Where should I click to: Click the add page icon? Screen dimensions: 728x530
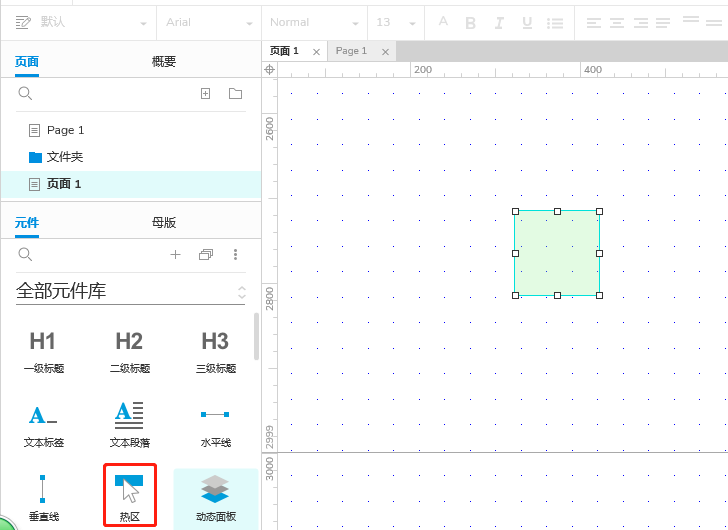coord(205,94)
